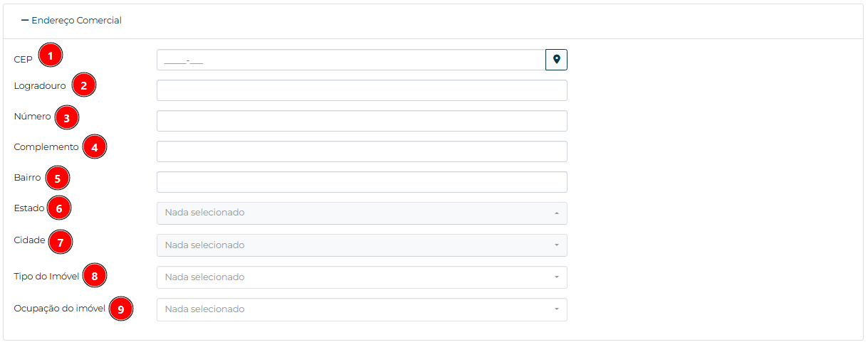The image size is (868, 347).
Task: Open the Estado dropdown
Action: pyautogui.click(x=362, y=213)
